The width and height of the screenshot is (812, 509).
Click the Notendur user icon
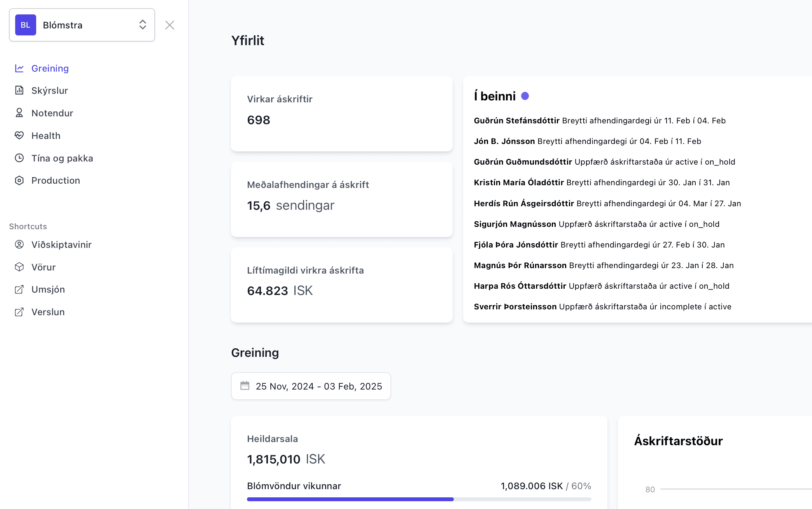click(x=19, y=113)
